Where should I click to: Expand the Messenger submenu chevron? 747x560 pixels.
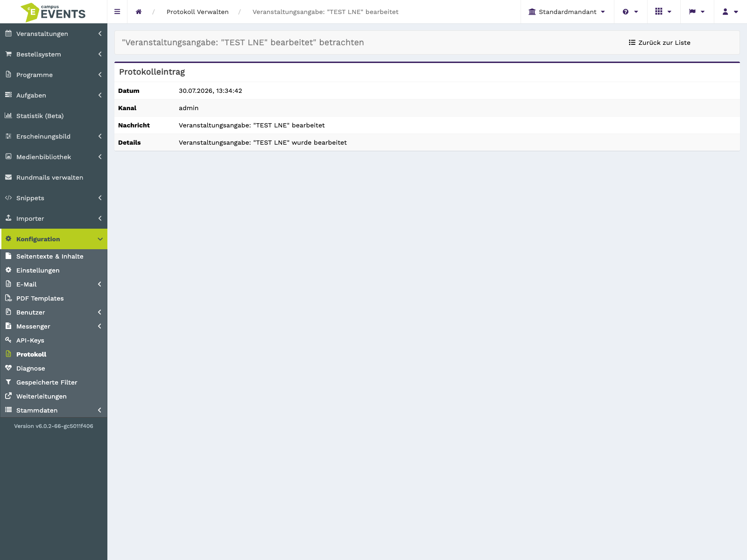[99, 326]
